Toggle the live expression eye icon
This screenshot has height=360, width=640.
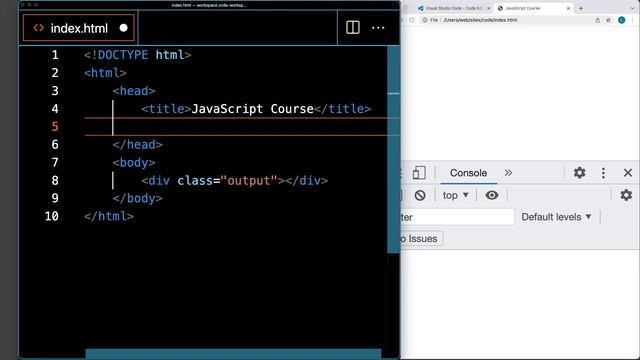(x=492, y=195)
